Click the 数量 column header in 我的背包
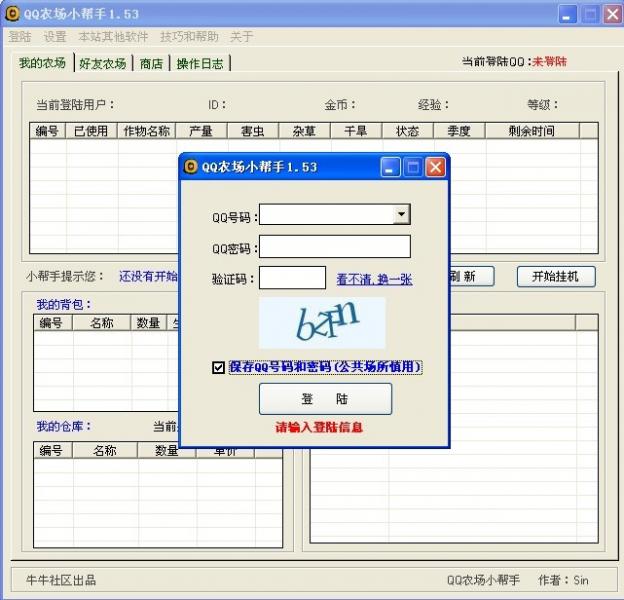 [148, 323]
